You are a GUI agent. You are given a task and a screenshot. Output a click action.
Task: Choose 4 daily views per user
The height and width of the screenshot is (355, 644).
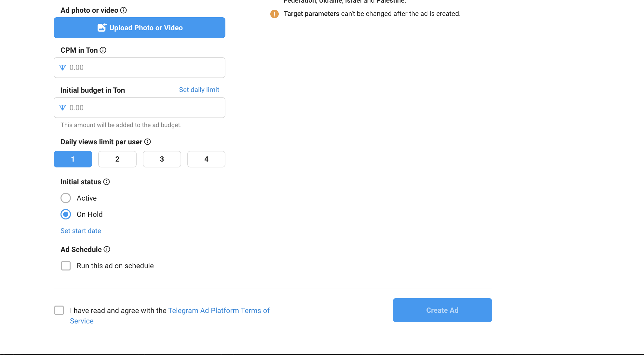tap(206, 159)
